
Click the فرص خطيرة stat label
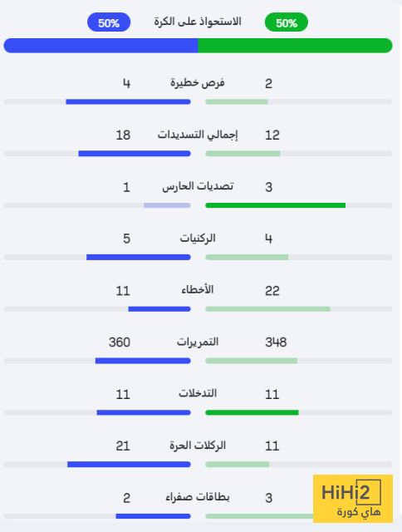point(198,83)
